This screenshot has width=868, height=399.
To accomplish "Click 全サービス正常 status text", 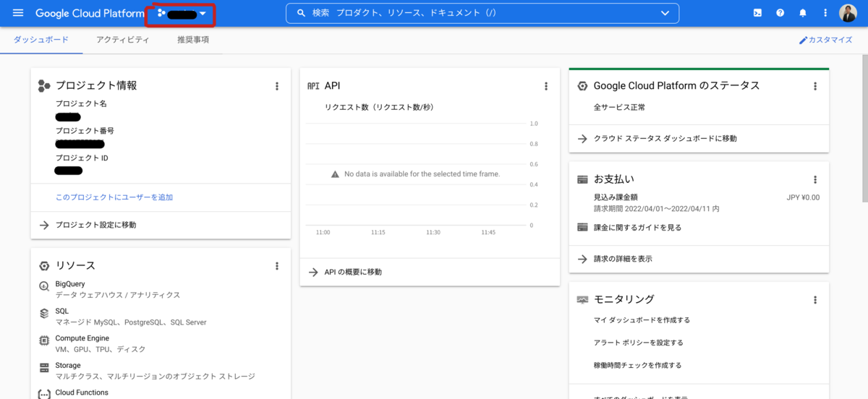I will pos(619,107).
